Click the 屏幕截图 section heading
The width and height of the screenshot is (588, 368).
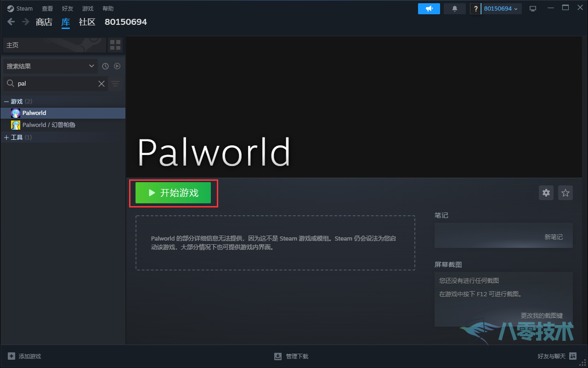(x=448, y=264)
